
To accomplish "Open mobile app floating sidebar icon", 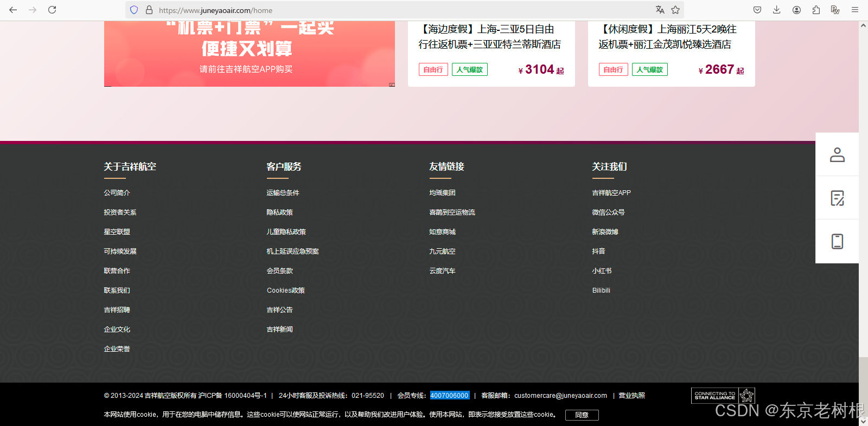I will pyautogui.click(x=837, y=241).
